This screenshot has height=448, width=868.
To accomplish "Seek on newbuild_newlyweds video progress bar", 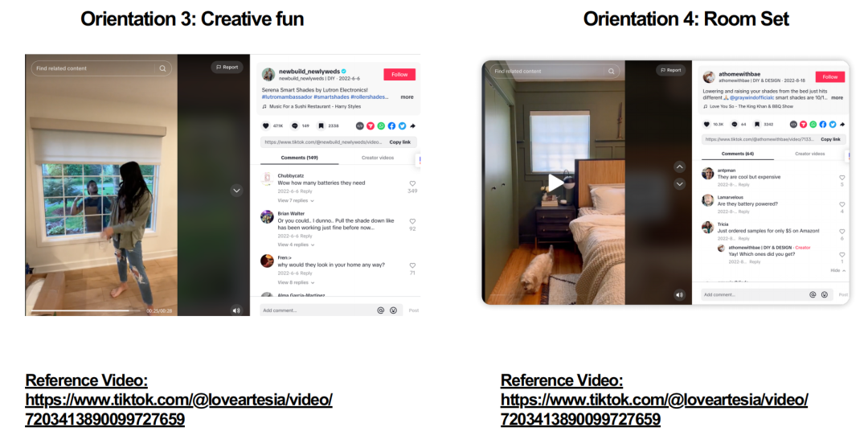I will pos(86,310).
